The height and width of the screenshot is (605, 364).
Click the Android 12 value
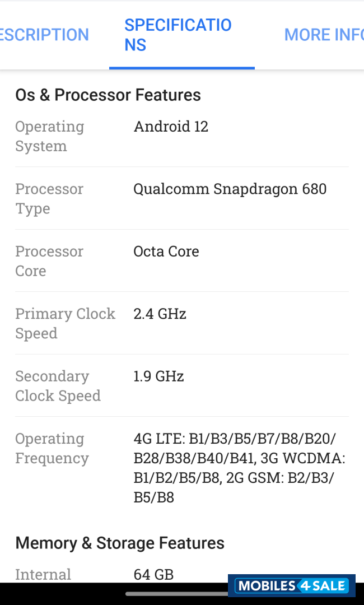(x=171, y=126)
